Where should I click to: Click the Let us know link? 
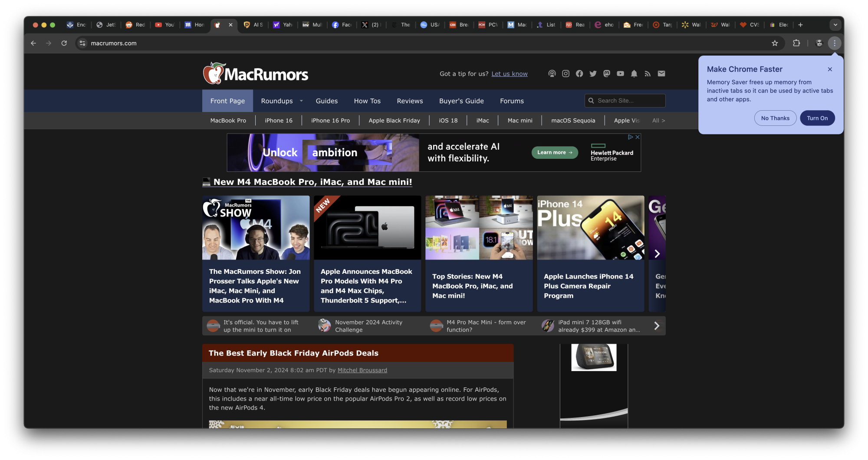[x=510, y=74]
